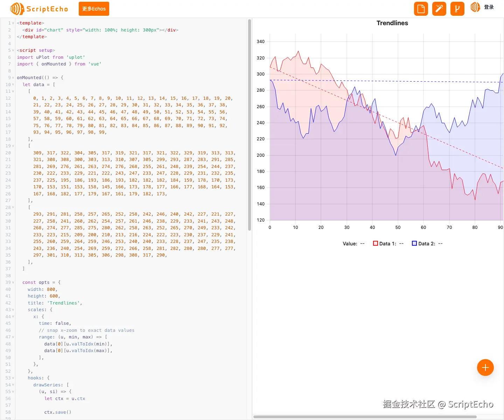Click the import onMounted line of code

pos(59,64)
